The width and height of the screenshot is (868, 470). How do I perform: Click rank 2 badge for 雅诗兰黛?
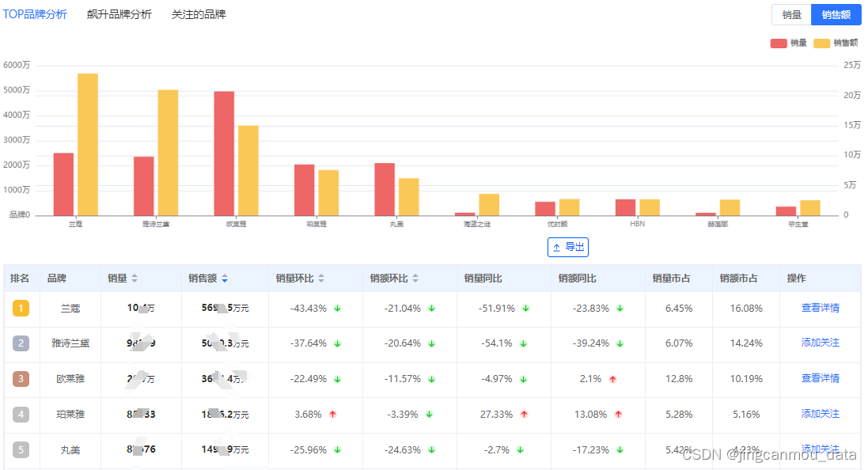pyautogui.click(x=21, y=343)
